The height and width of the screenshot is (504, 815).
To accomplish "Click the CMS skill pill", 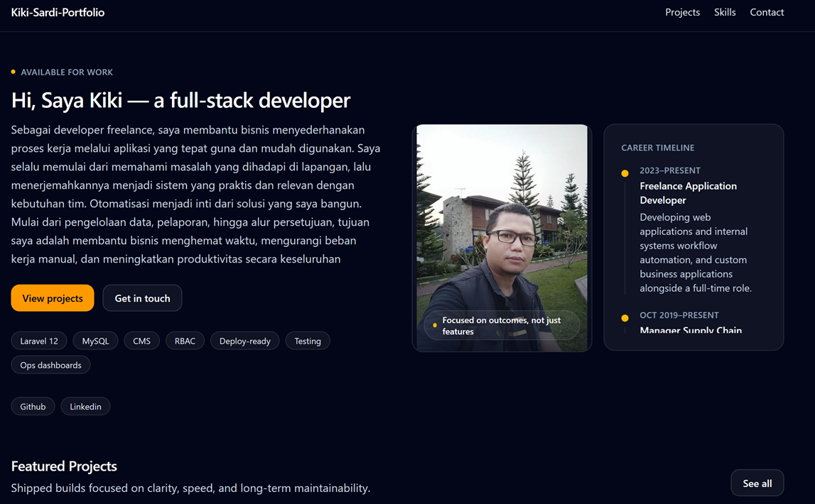I will 141,341.
